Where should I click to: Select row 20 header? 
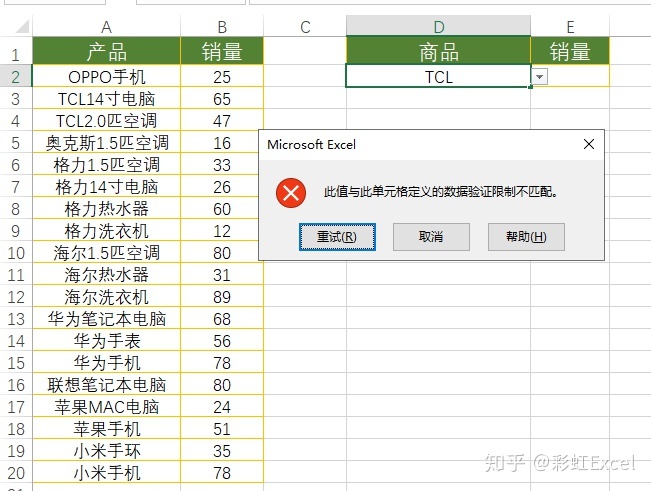click(x=16, y=473)
